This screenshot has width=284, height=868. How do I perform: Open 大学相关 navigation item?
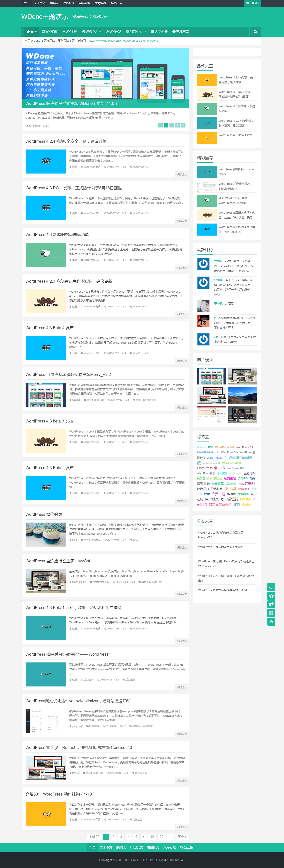click(159, 32)
